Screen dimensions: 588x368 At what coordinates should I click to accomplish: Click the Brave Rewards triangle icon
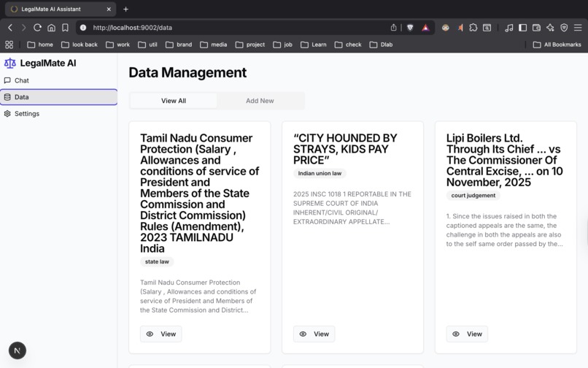(425, 28)
